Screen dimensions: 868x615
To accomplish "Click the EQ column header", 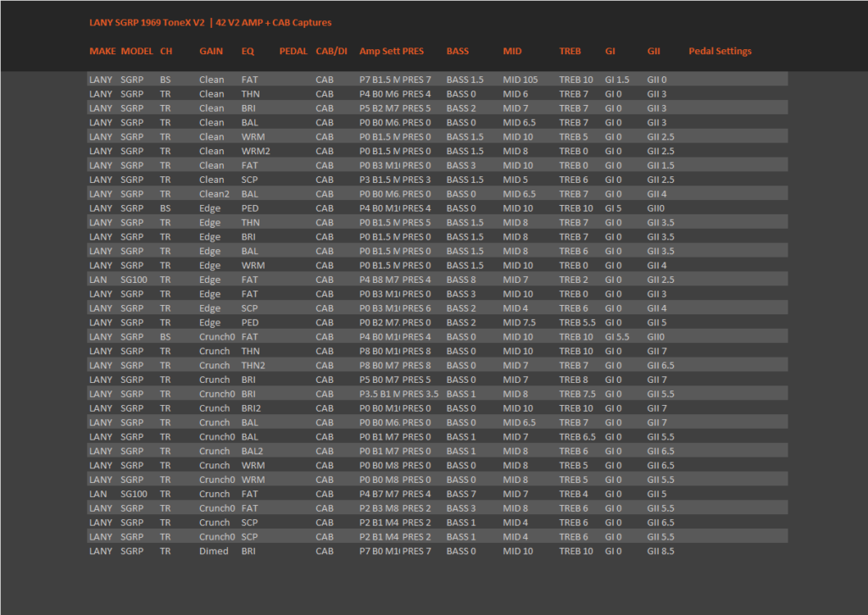I will point(248,51).
